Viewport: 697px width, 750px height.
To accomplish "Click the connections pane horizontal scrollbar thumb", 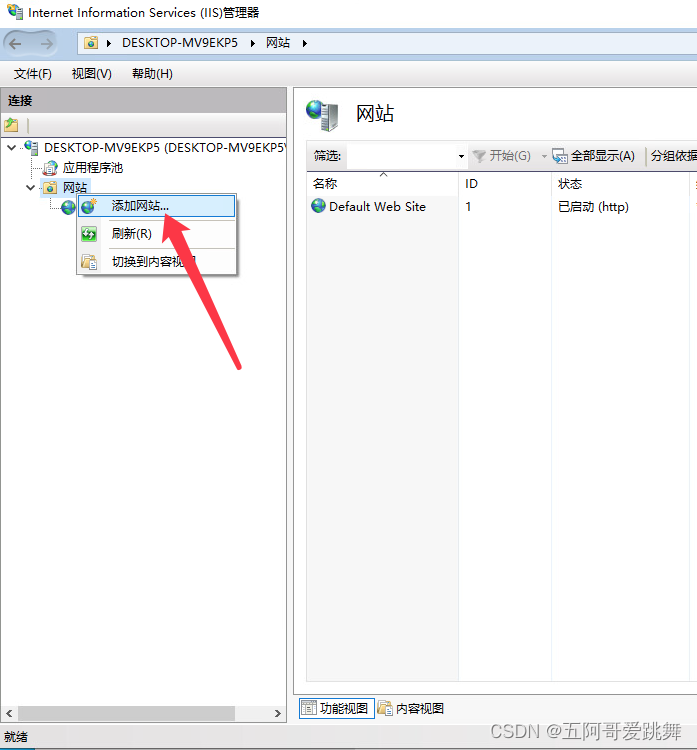I will (x=126, y=713).
